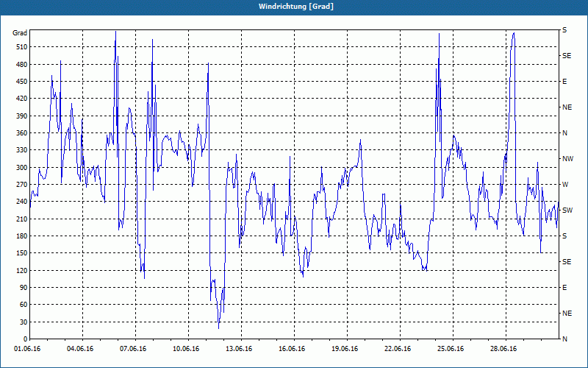Click the 0 label at the axis origin

click(x=25, y=339)
